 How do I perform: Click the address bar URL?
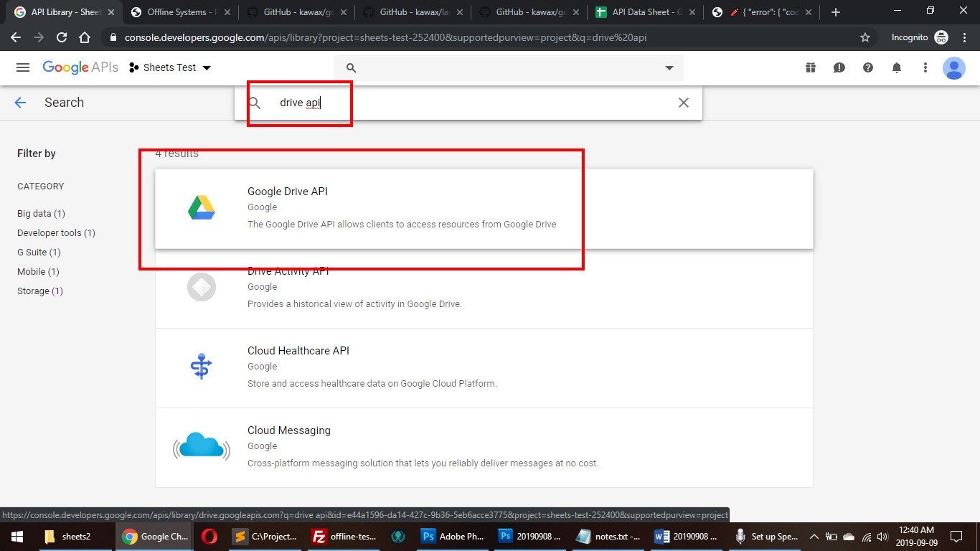point(385,37)
